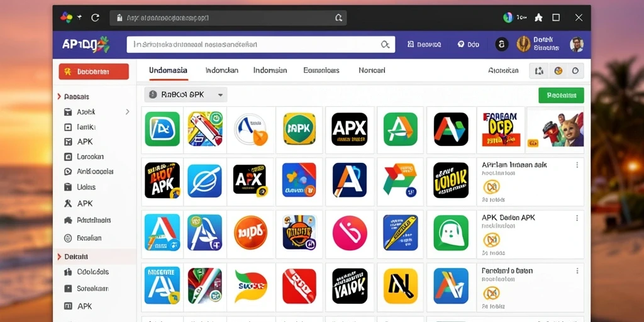644x322 pixels.
Task: Open the yellow-green IAPK app icon
Action: pos(299,129)
